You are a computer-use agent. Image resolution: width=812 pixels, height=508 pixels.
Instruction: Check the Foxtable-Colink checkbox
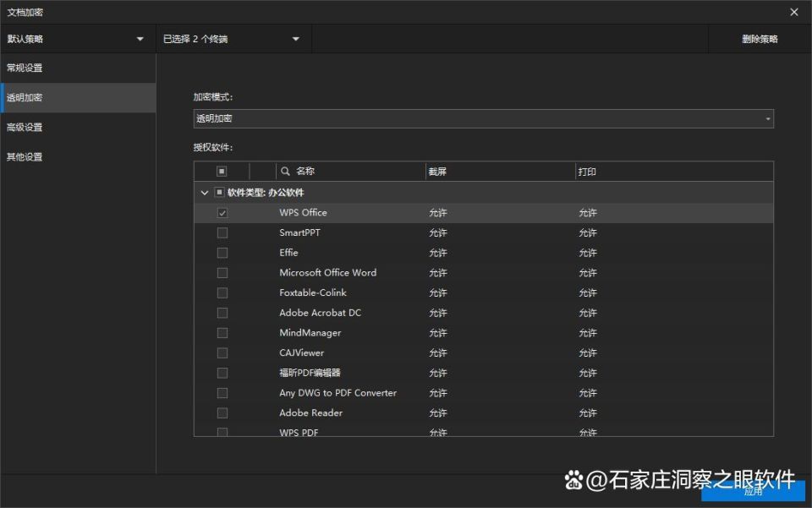(222, 292)
